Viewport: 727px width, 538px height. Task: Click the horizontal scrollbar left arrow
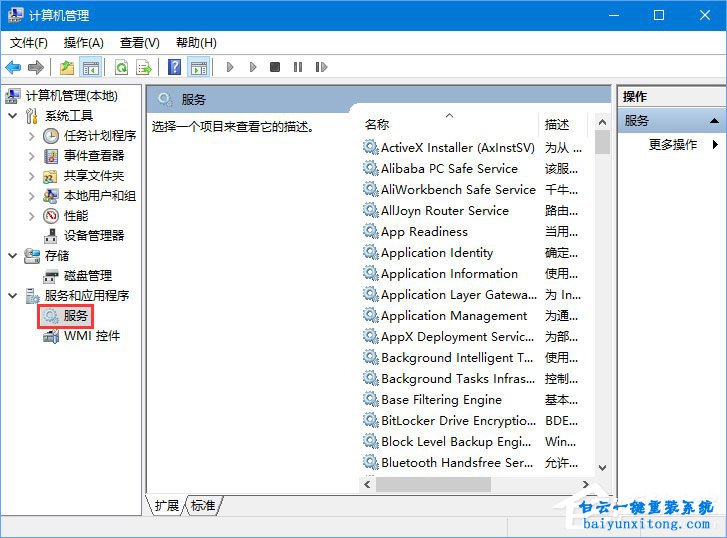coord(368,484)
